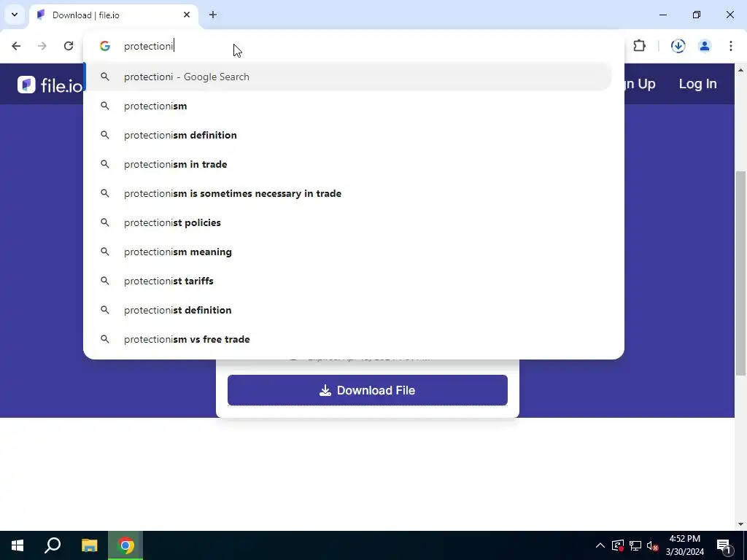Click the scrollbar down arrow
This screenshot has width=747, height=560.
pyautogui.click(x=740, y=524)
